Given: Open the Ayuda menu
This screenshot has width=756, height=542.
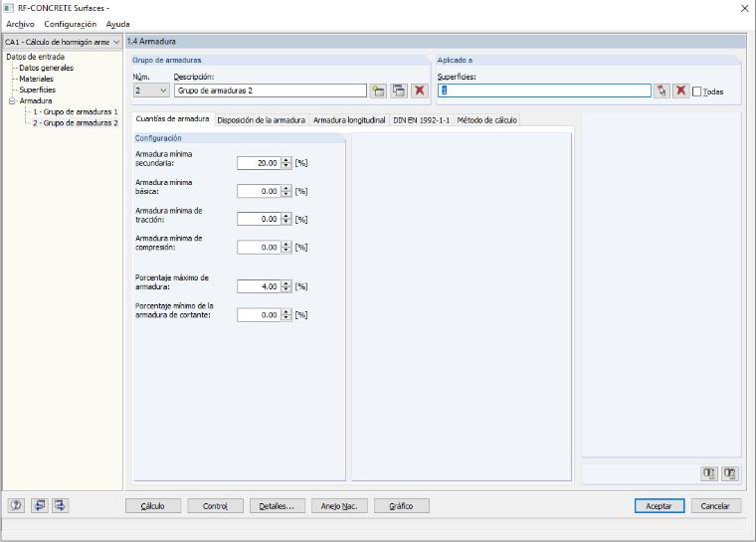Looking at the screenshot, I should (117, 24).
